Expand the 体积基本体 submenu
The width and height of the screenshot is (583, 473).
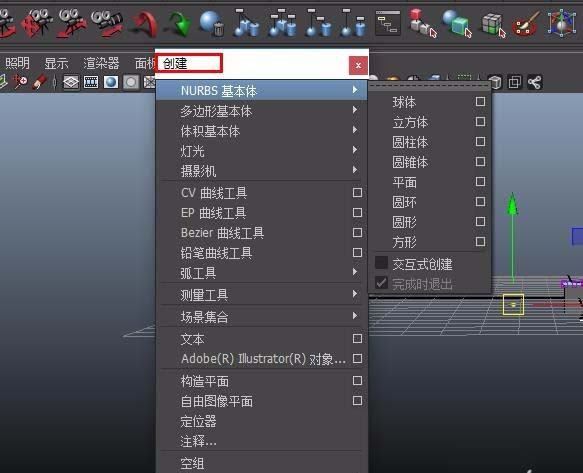click(x=261, y=131)
